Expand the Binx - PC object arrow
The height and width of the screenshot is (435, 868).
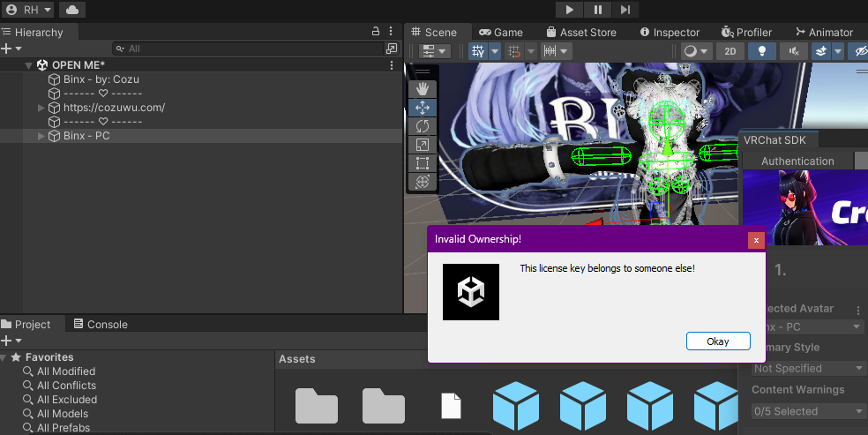click(41, 136)
